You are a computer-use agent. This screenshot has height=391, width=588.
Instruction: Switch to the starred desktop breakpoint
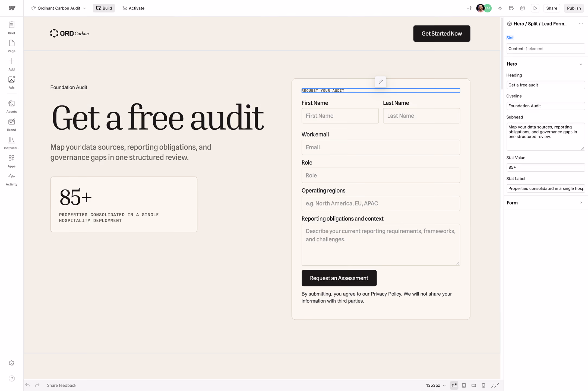point(454,385)
